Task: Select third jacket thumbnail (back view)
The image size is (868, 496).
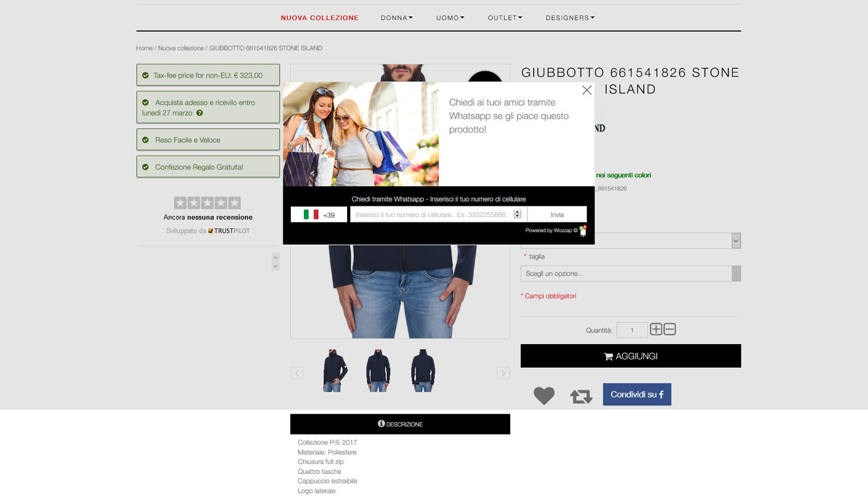Action: (423, 371)
